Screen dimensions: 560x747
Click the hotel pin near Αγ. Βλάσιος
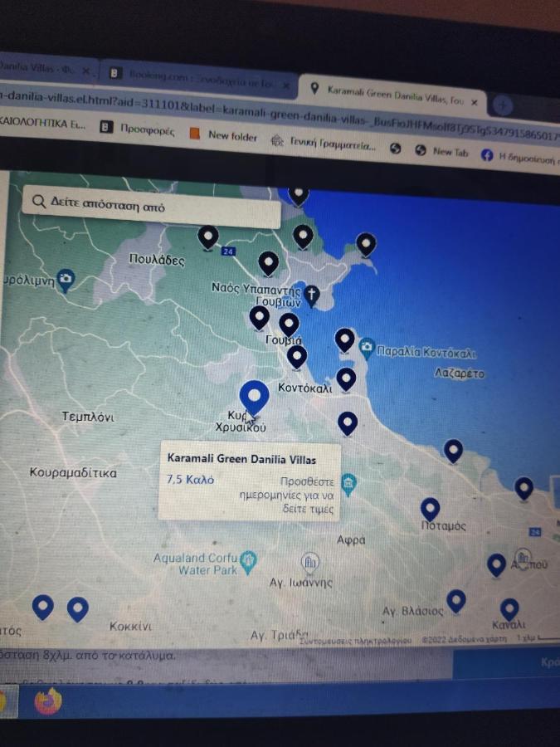point(456,601)
